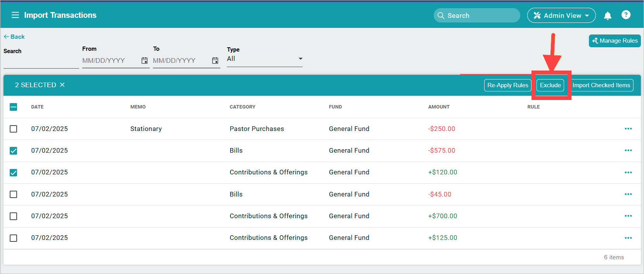Click the +$120.00 amount
644x274 pixels.
(x=443, y=172)
